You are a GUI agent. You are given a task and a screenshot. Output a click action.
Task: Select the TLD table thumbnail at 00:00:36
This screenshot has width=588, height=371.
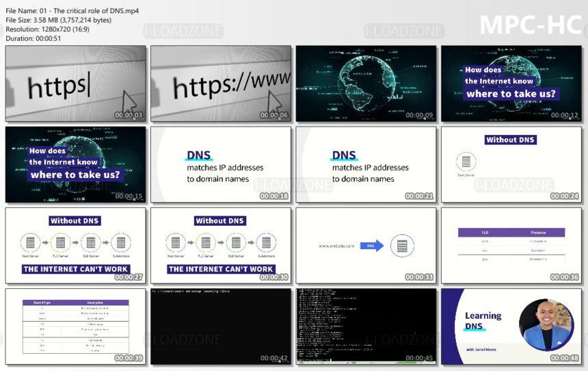point(511,246)
